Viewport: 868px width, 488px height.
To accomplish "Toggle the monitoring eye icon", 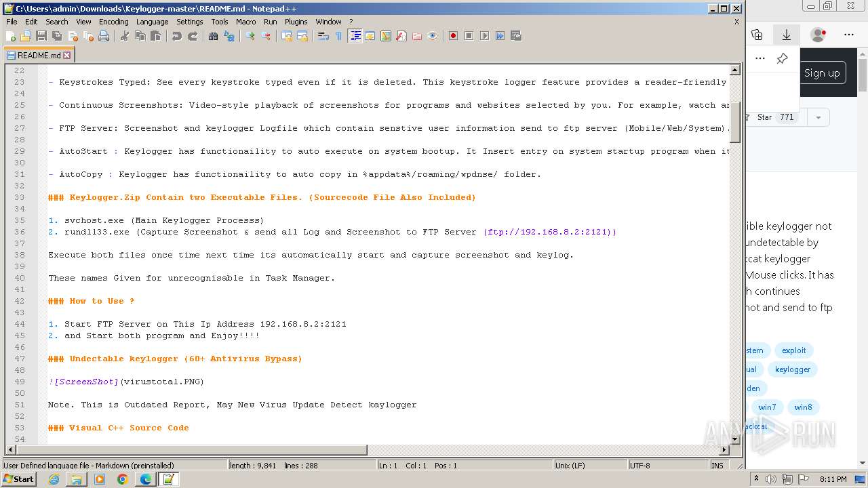I will pyautogui.click(x=432, y=36).
